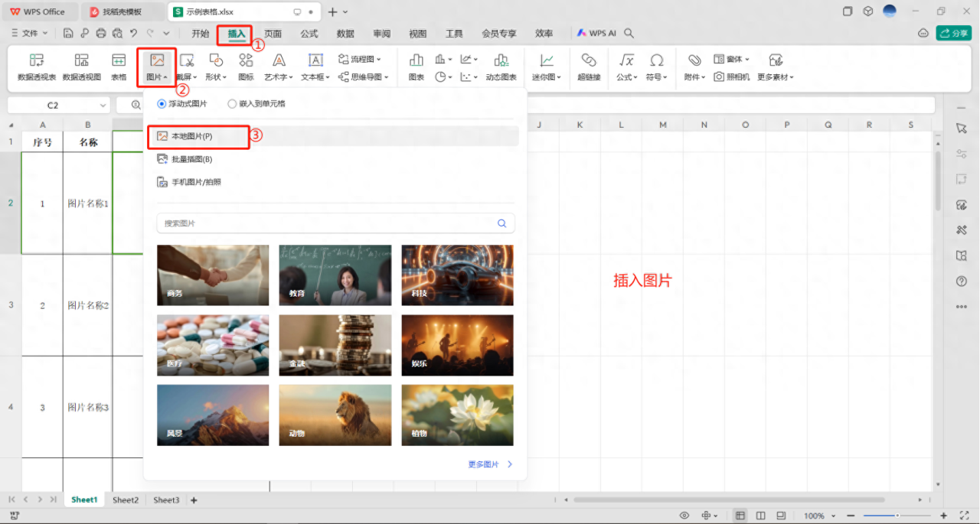Click the search magnifier beside WPS AI

(629, 33)
